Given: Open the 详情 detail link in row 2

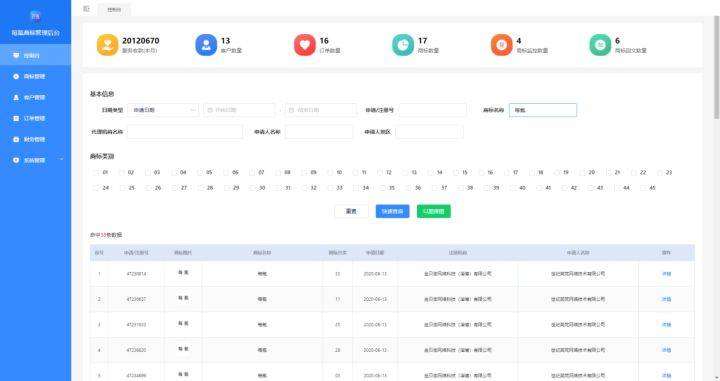Looking at the screenshot, I should (x=666, y=299).
